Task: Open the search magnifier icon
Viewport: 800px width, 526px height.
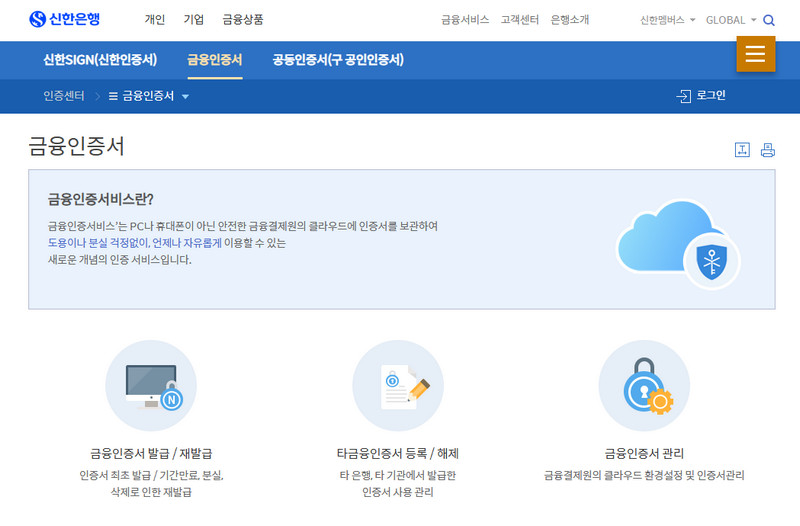Action: [768, 20]
